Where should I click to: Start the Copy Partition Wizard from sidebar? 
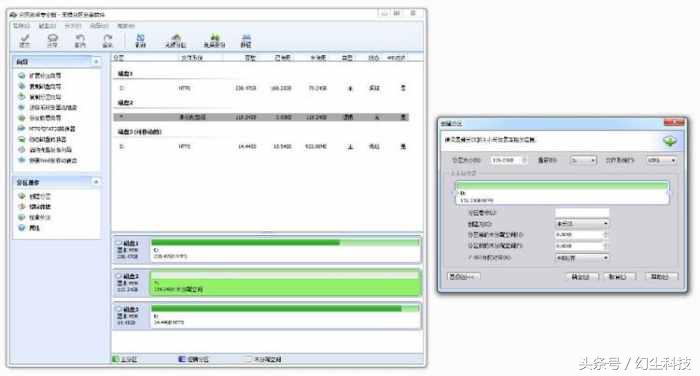pyautogui.click(x=40, y=97)
